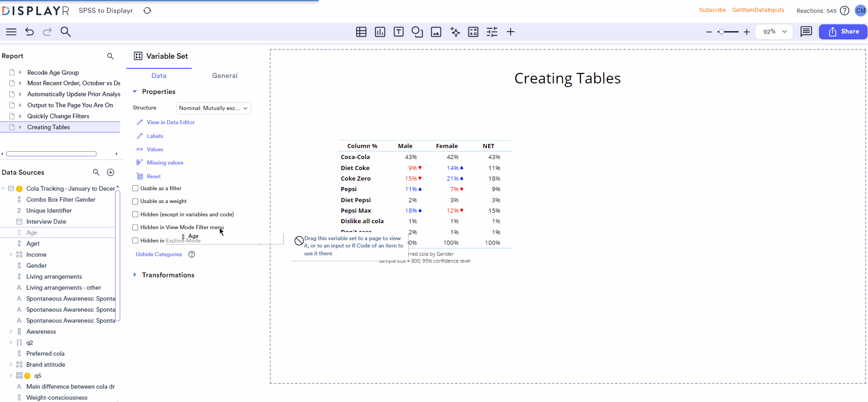
Task: Open the hamburger main menu
Action: coord(11,32)
